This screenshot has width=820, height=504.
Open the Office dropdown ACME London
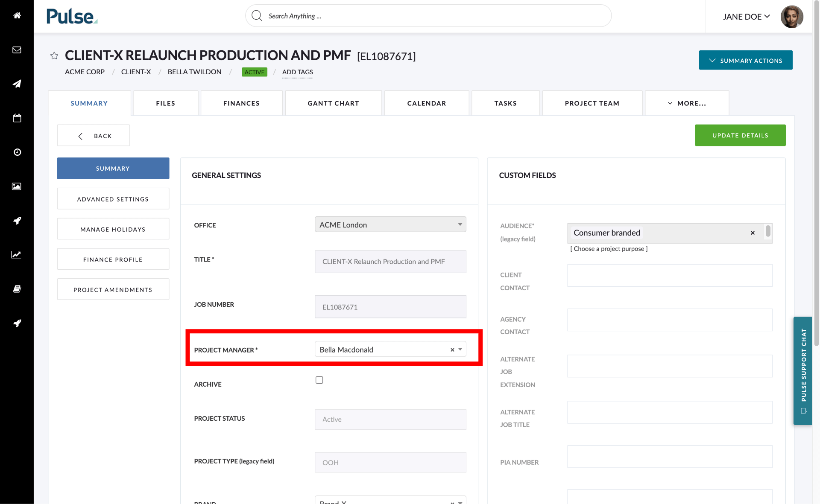[x=390, y=224]
